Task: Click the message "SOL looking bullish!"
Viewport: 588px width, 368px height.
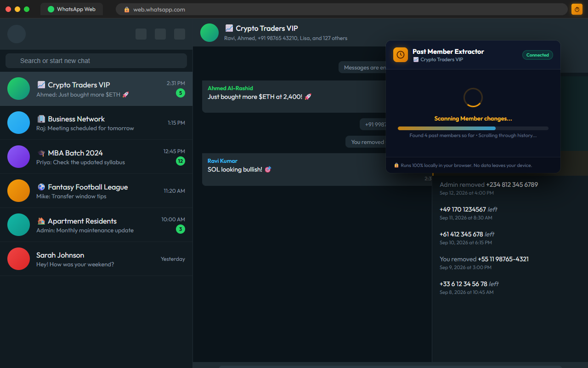Action: click(x=239, y=169)
